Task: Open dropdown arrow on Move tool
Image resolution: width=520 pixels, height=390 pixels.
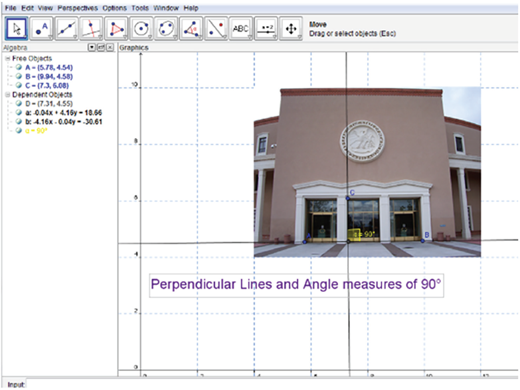Action: (25, 37)
